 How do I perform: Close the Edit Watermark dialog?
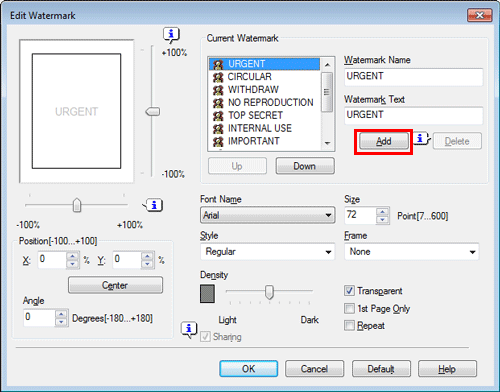point(479,15)
